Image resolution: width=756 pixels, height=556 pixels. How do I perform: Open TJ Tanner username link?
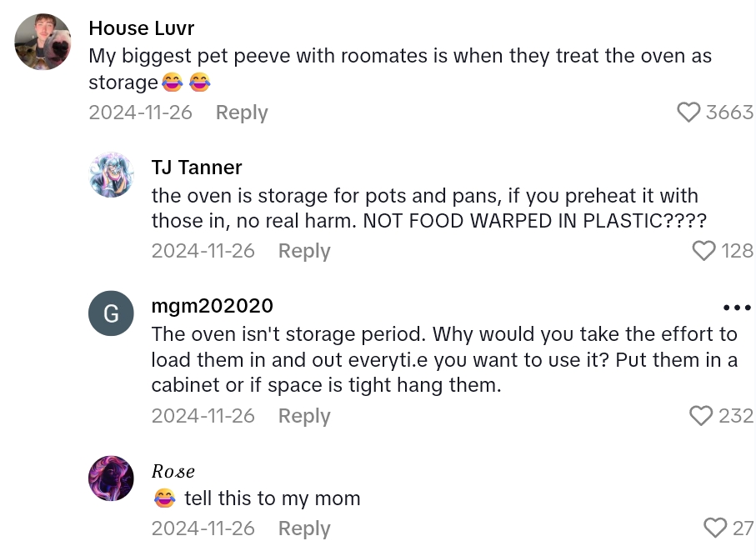(197, 167)
